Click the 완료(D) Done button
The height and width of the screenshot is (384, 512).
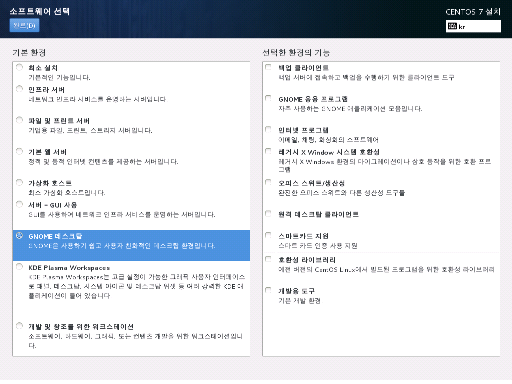pos(24,26)
